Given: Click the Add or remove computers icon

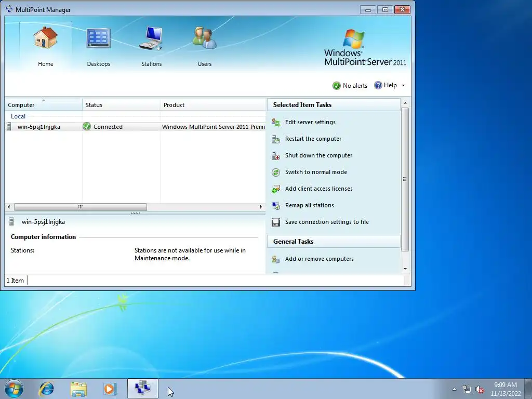Looking at the screenshot, I should point(276,259).
